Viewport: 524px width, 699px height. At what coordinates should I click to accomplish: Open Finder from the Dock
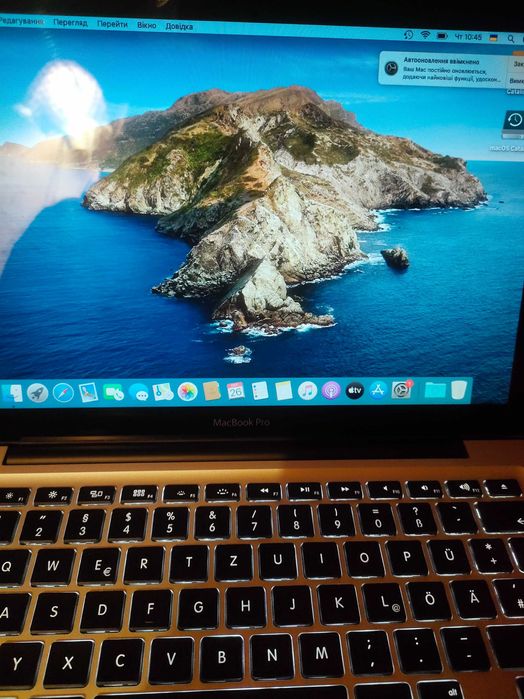click(x=12, y=394)
